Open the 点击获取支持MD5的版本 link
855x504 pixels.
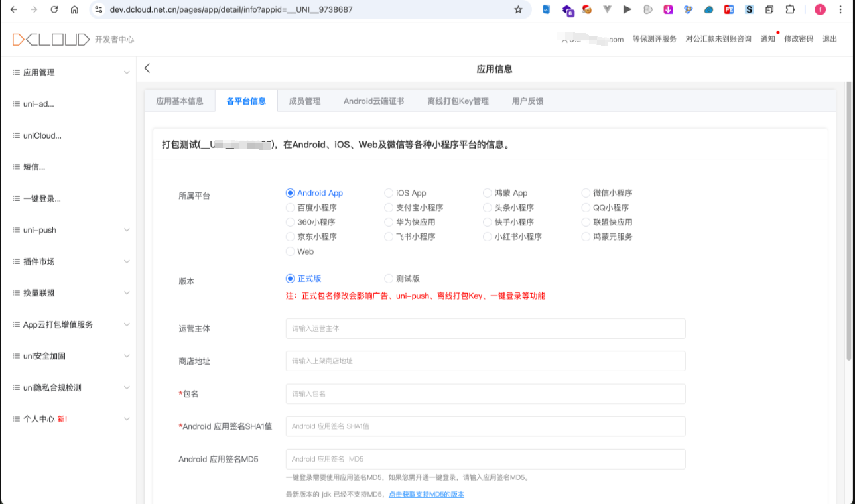(427, 495)
